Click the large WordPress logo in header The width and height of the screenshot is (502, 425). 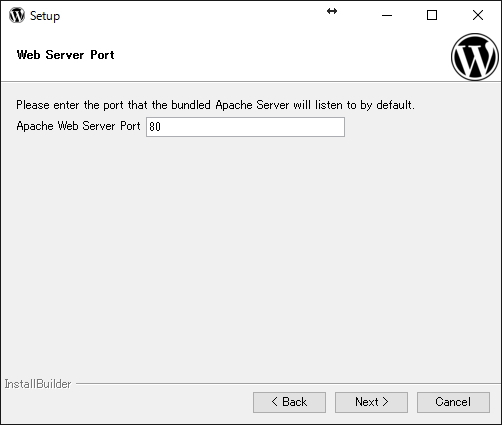(475, 57)
